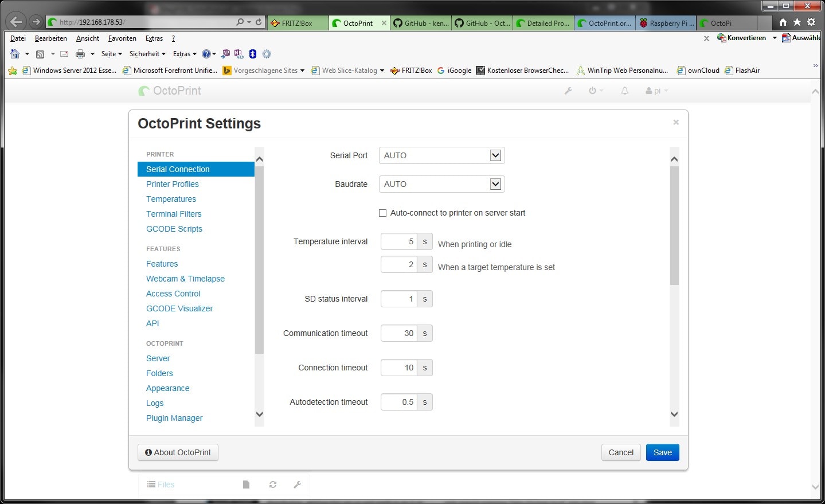Open the pi user menu

click(656, 91)
